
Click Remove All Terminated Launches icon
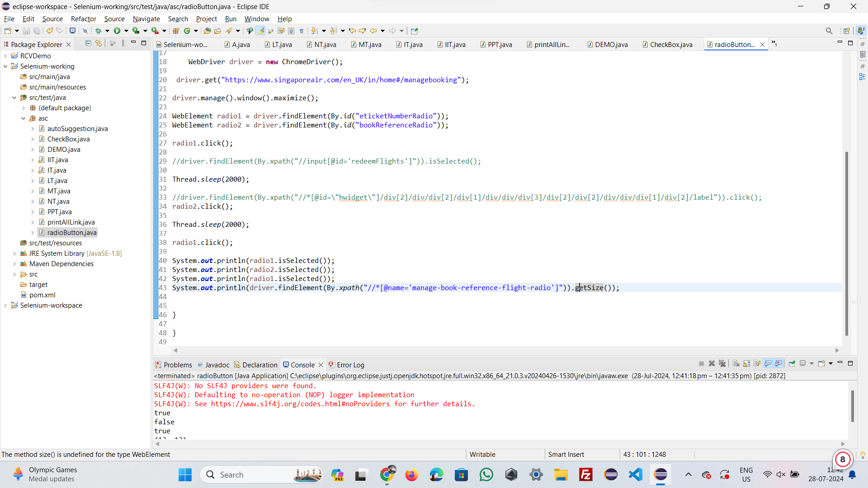click(722, 363)
